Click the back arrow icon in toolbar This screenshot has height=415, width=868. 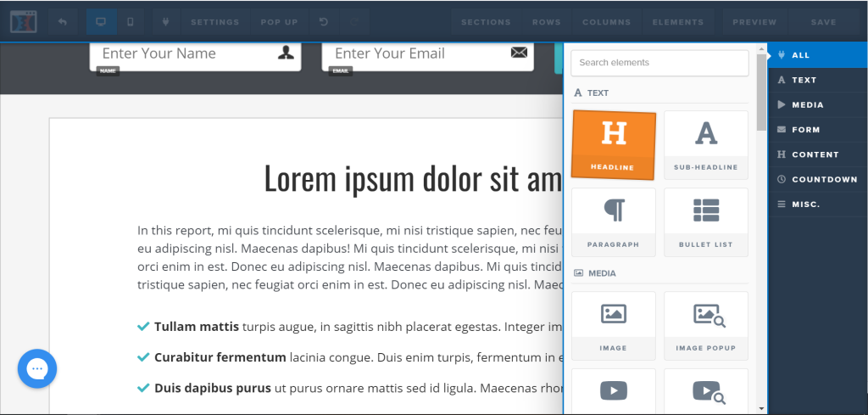point(63,22)
